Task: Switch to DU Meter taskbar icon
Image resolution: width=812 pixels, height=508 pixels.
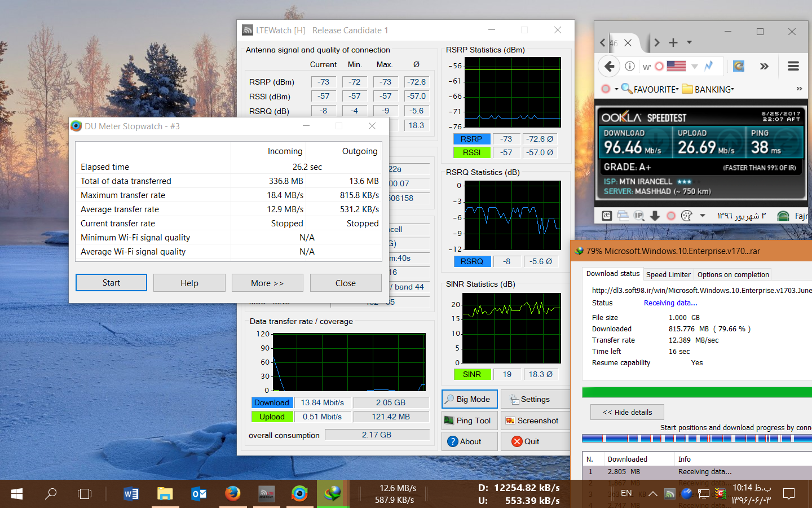Action: (299, 494)
